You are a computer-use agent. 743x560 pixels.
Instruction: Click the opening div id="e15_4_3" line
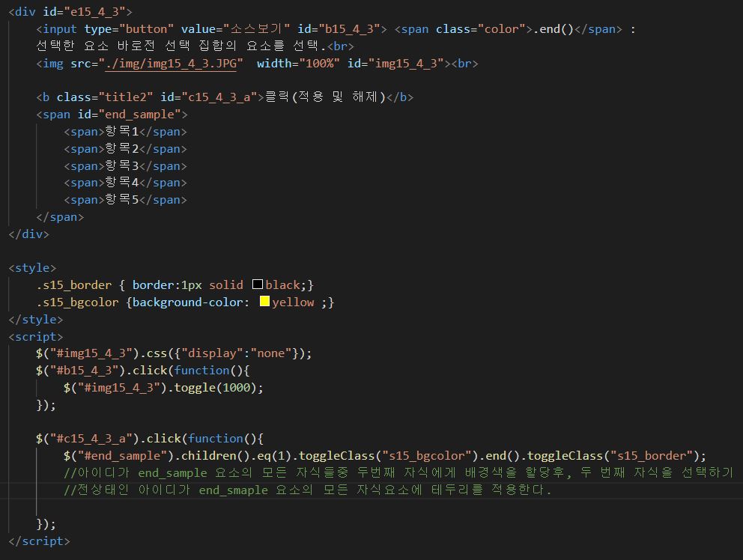point(70,12)
